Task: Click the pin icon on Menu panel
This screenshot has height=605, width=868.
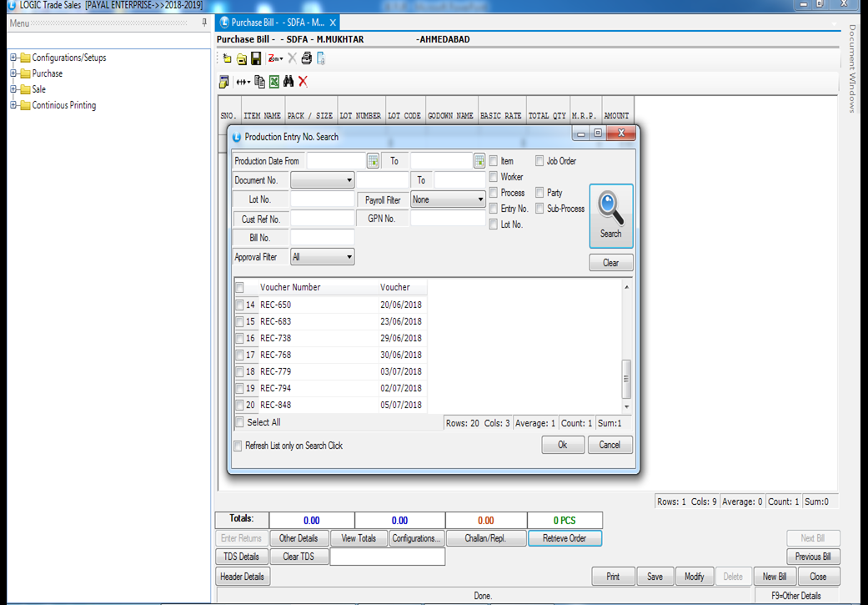Action: tap(204, 23)
